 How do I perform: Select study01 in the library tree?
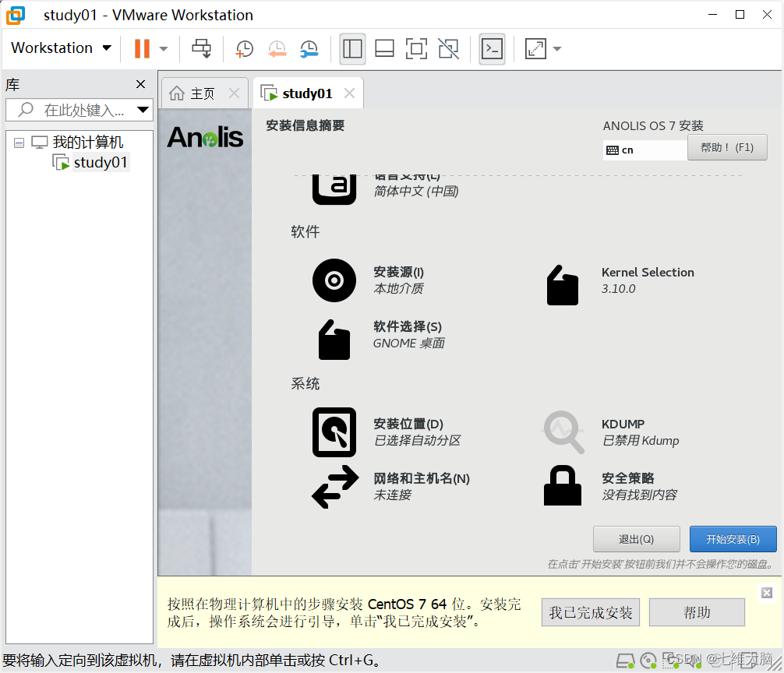pyautogui.click(x=100, y=162)
